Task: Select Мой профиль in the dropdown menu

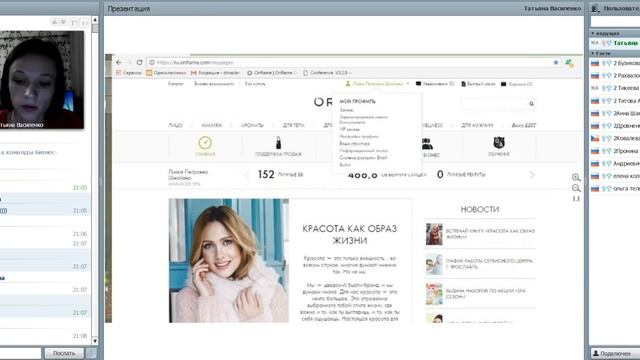Action: point(358,101)
